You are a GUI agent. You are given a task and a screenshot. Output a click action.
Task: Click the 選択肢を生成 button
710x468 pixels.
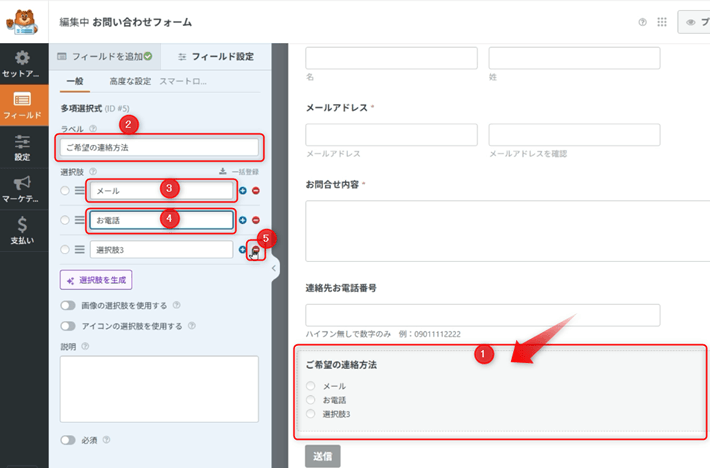coord(96,280)
